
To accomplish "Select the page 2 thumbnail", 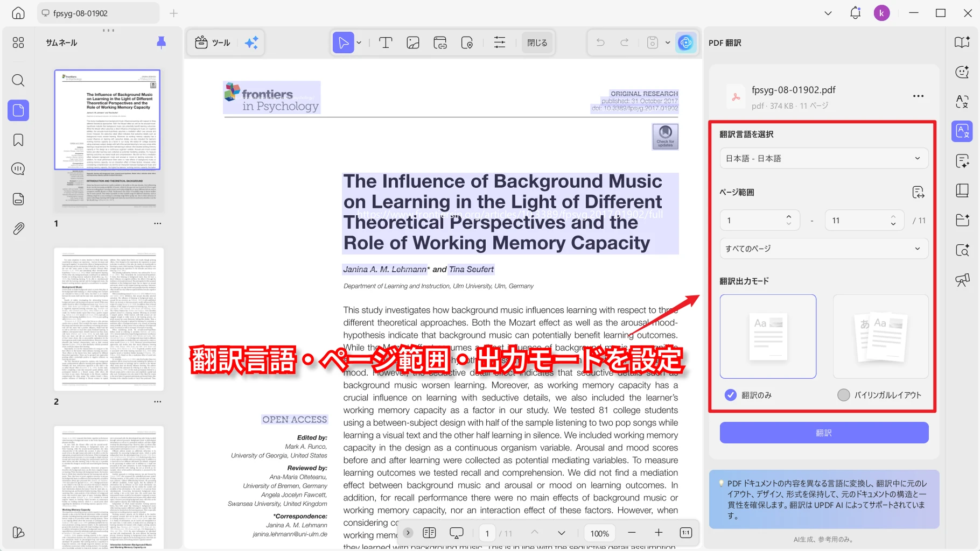I will tap(109, 319).
